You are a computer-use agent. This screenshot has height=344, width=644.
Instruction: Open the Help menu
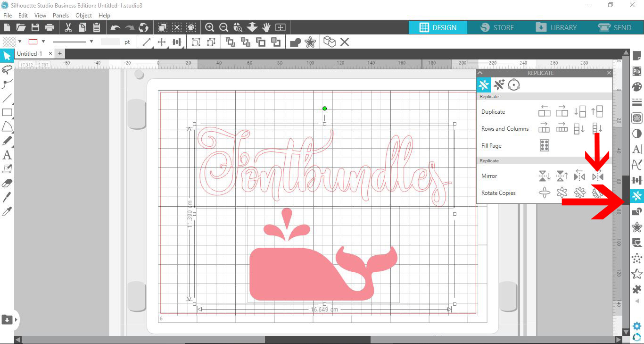pos(104,16)
